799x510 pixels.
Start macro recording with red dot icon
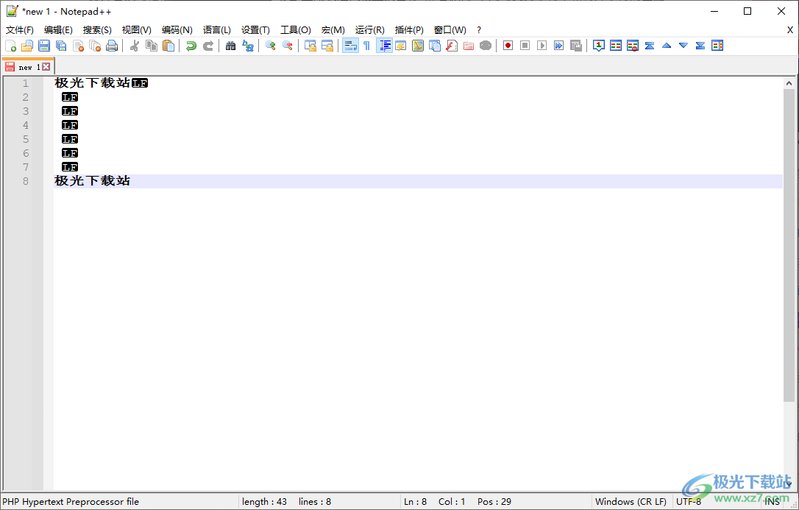508,46
